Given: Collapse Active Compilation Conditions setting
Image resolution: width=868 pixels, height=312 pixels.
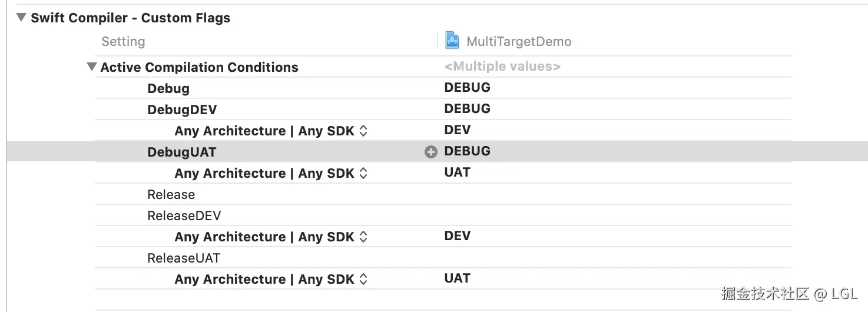Looking at the screenshot, I should pos(91,67).
